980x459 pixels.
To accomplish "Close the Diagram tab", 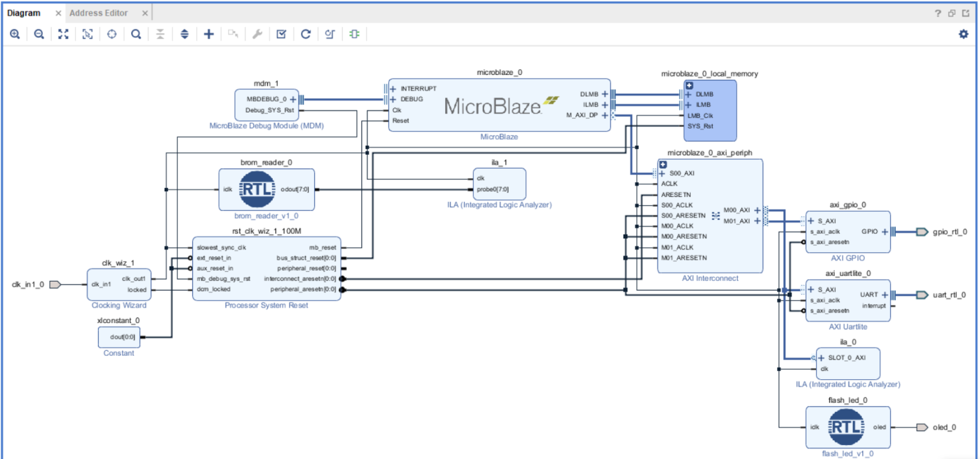I will [x=58, y=13].
